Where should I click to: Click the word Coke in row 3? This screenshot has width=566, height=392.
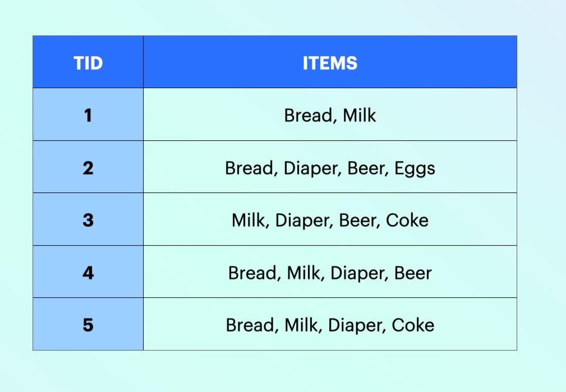[x=407, y=220]
